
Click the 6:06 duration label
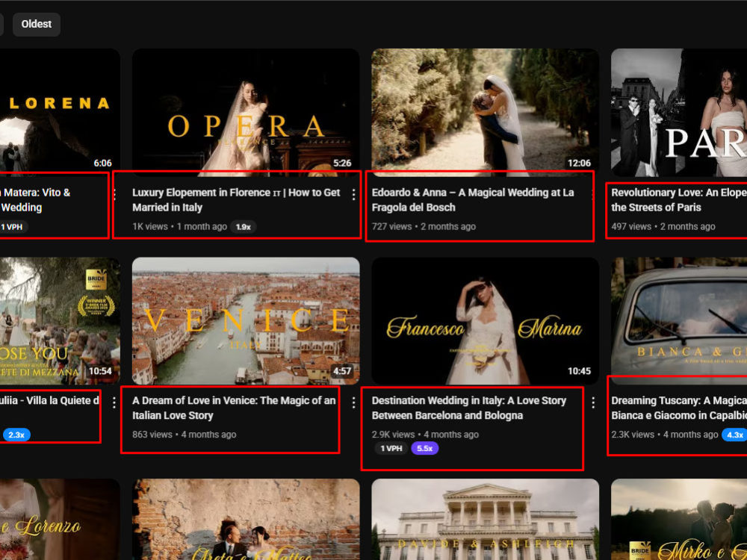(x=102, y=164)
